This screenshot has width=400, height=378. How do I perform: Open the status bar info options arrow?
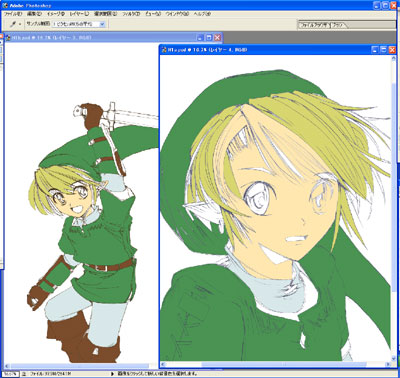pos(112,374)
